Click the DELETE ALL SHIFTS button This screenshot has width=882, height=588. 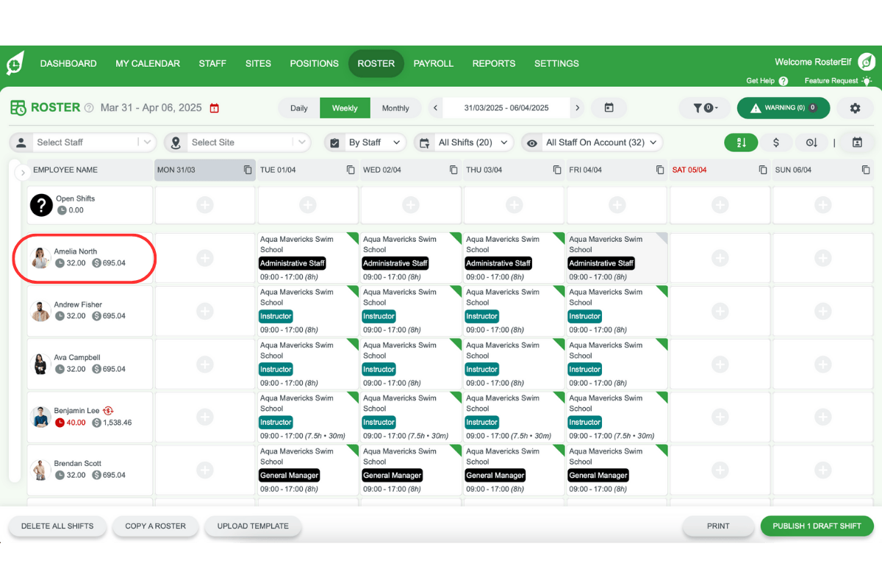click(57, 526)
